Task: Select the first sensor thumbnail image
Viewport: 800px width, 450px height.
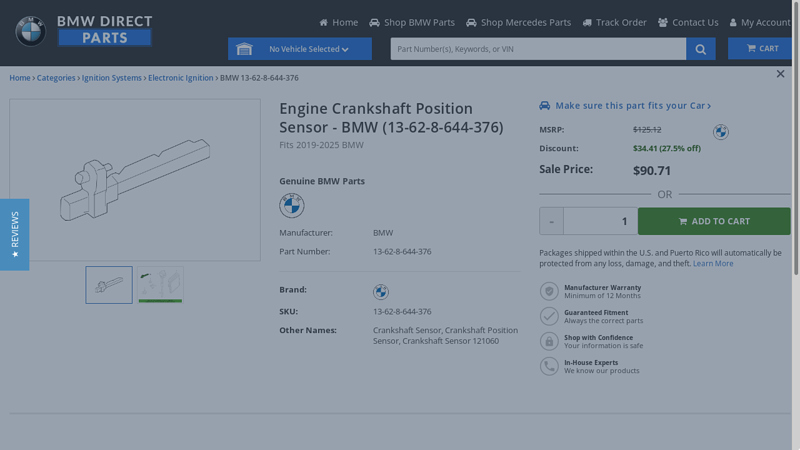Action: coord(109,285)
